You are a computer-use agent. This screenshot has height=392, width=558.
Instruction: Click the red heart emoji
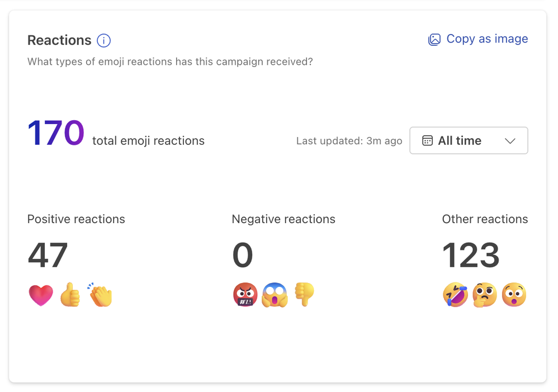(40, 295)
